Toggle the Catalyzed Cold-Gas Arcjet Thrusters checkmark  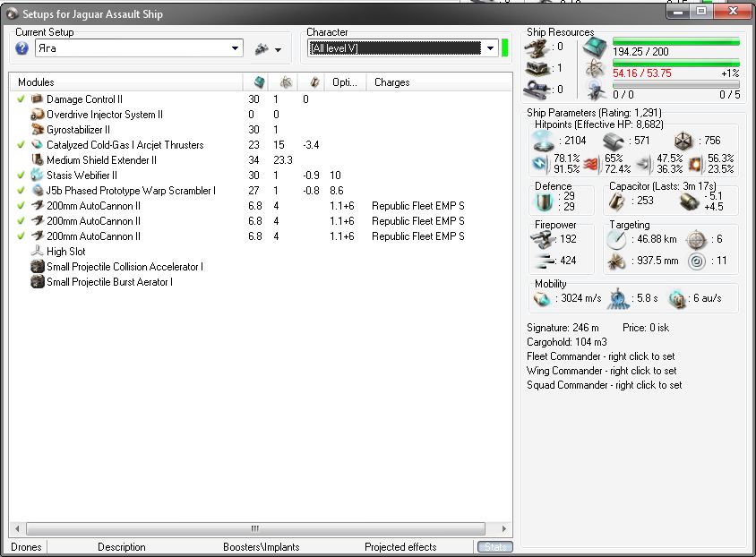21,144
